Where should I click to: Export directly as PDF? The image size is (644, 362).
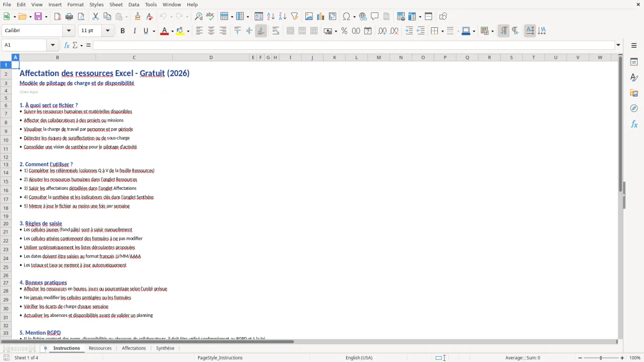click(x=57, y=17)
